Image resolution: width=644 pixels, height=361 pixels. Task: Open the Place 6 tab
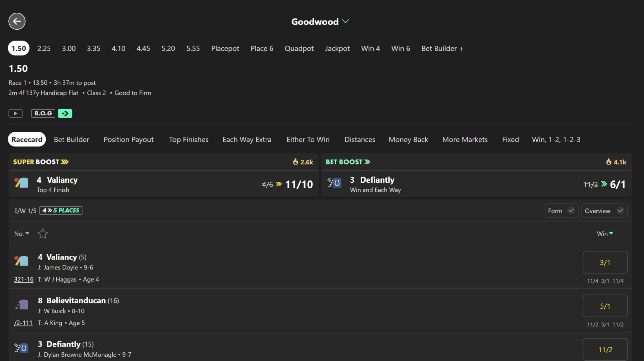pos(262,49)
